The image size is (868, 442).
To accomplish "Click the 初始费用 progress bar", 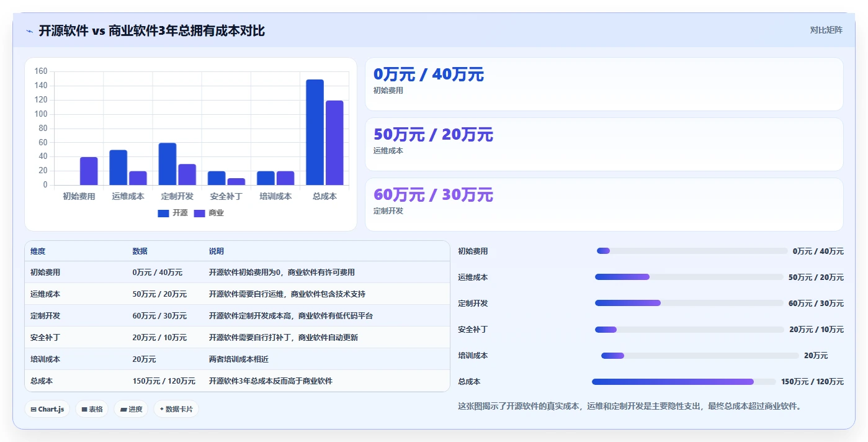I will pos(692,251).
